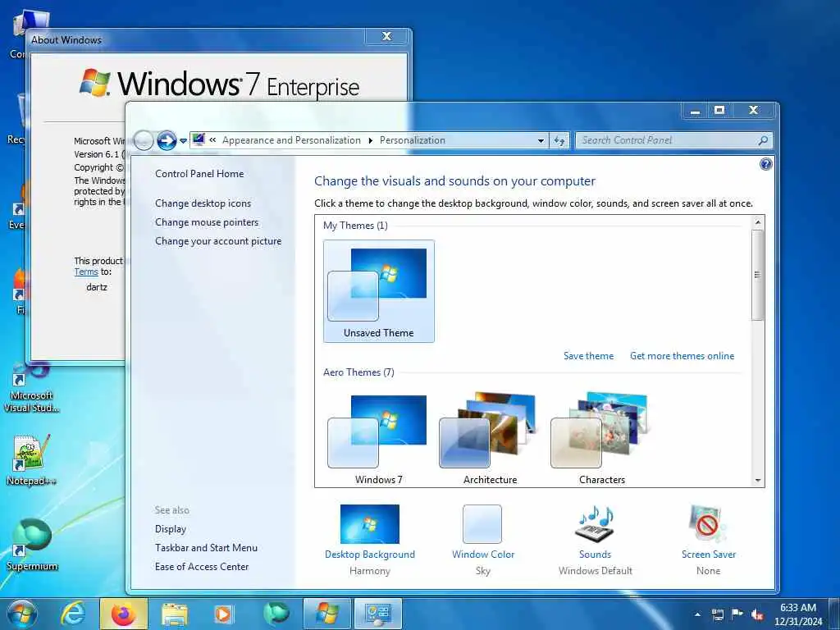
Task: Open Change mouse pointers link
Action: (207, 222)
